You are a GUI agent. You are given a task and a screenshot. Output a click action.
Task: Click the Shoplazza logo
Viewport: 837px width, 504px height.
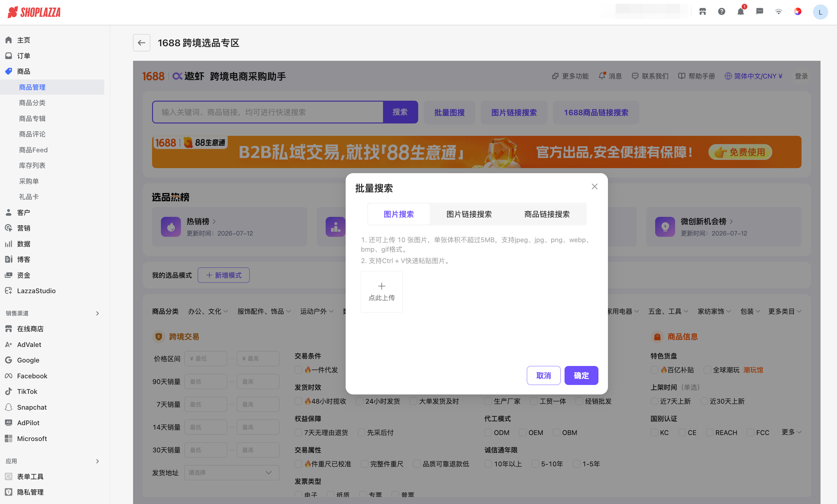[x=34, y=12]
